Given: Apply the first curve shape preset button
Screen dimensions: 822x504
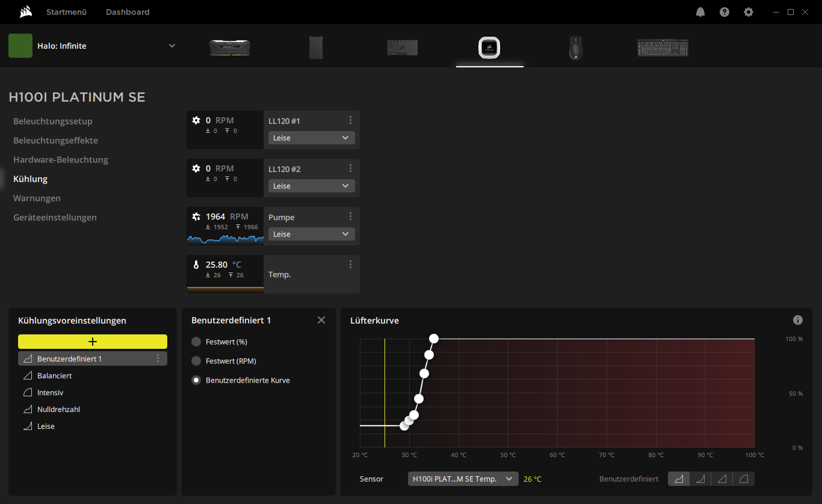Looking at the screenshot, I should coord(679,479).
